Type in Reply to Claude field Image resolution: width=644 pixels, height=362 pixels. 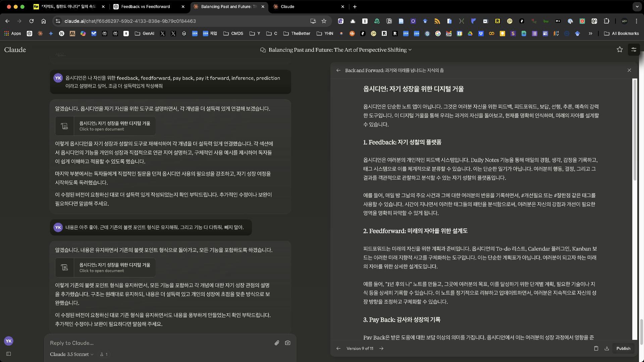click(158, 343)
